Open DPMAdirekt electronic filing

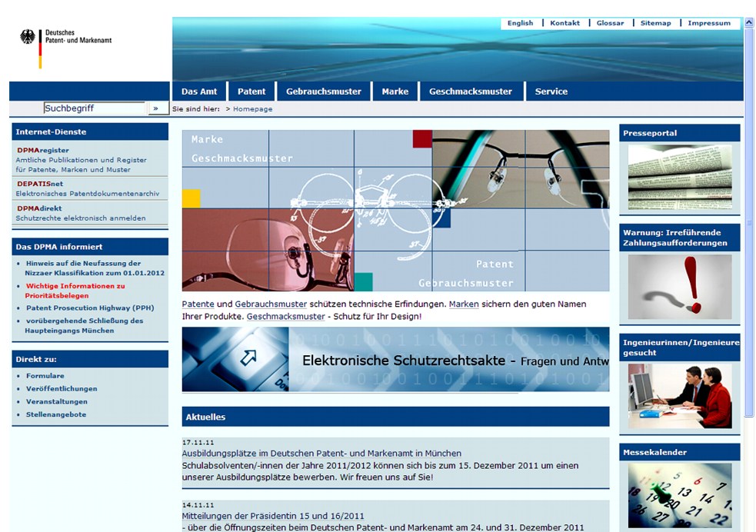[x=39, y=208]
